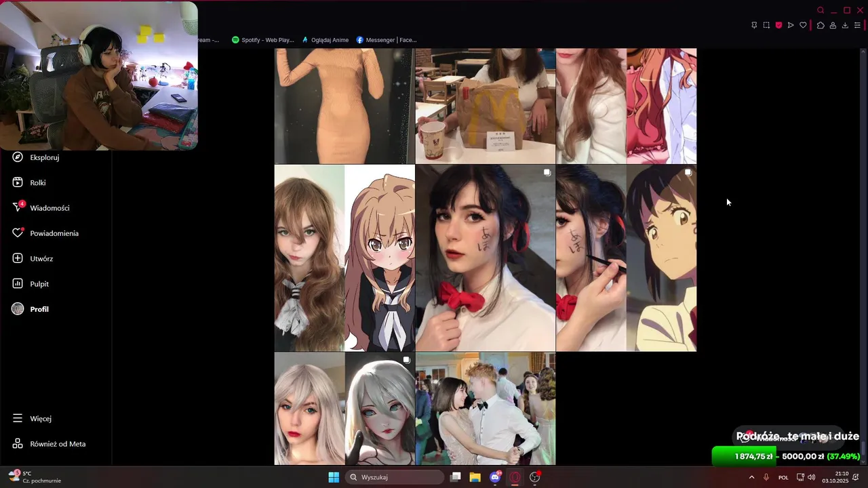The height and width of the screenshot is (488, 868).
Task: Click carousel icon on silver-haired cosplay post
Action: tap(406, 360)
